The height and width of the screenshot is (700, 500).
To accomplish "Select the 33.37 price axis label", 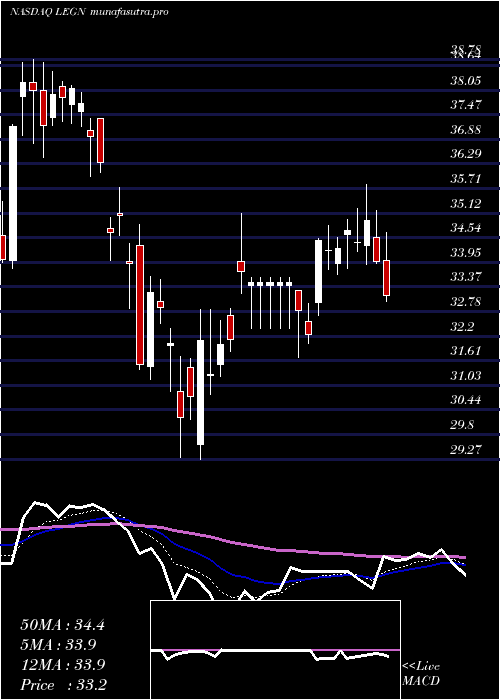I will pyautogui.click(x=466, y=277).
